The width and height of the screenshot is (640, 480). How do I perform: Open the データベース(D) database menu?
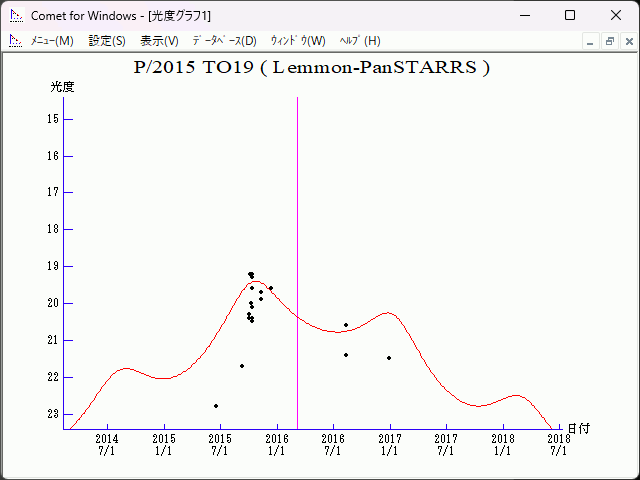point(224,41)
